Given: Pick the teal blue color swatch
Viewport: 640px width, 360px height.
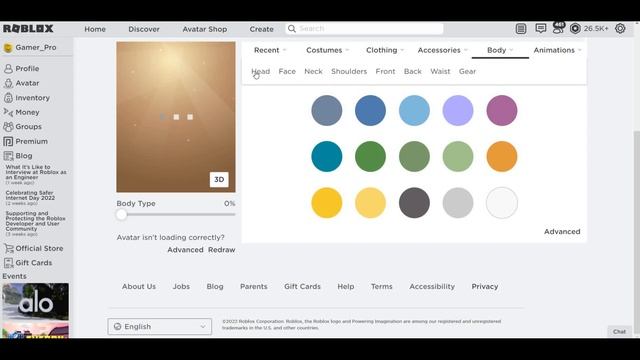Looking at the screenshot, I should [x=327, y=157].
